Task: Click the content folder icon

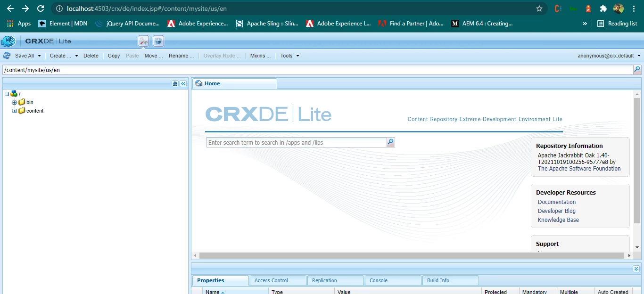Action: (22, 111)
